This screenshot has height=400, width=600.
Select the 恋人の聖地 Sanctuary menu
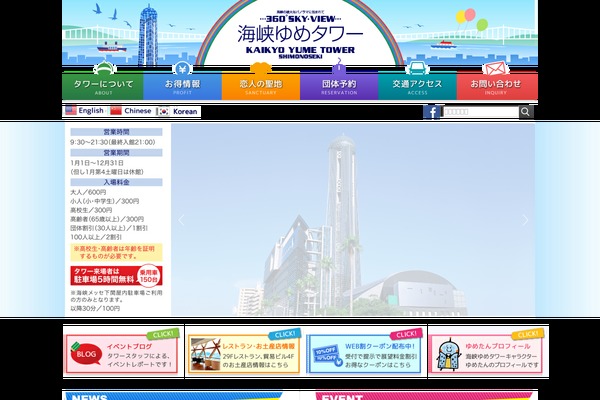tap(261, 86)
